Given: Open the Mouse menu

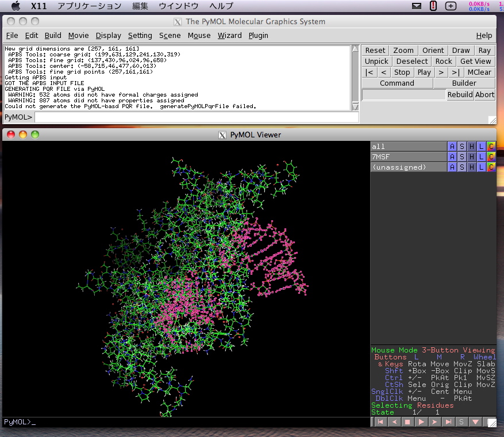Looking at the screenshot, I should (199, 36).
